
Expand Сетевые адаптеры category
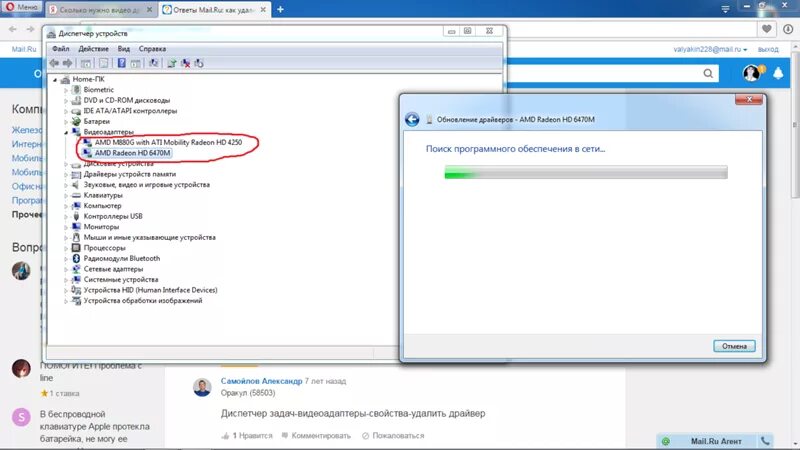tap(66, 269)
